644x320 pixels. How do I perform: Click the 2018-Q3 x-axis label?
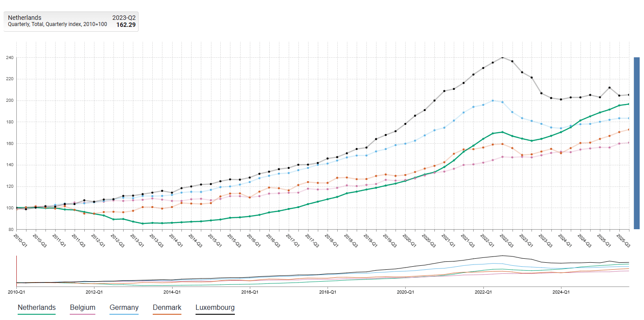(x=352, y=240)
